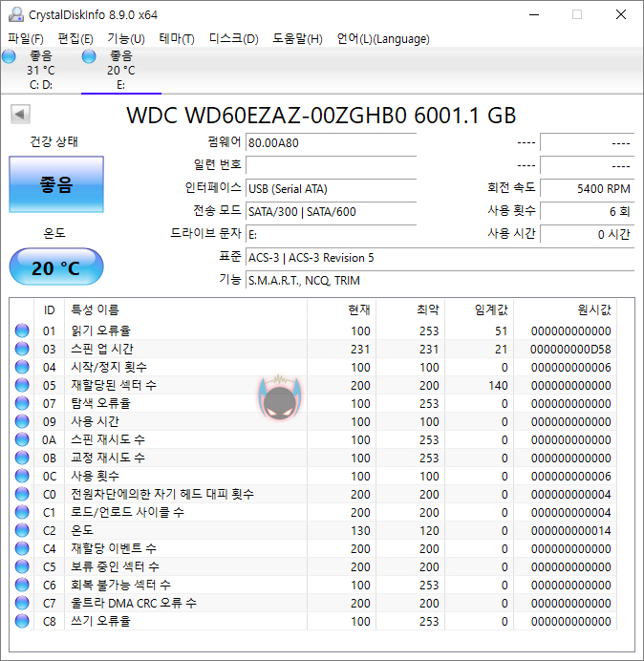Click status dot for ID C5 보류 중인 섹터
Viewport: 644px width, 661px height.
coord(22,566)
